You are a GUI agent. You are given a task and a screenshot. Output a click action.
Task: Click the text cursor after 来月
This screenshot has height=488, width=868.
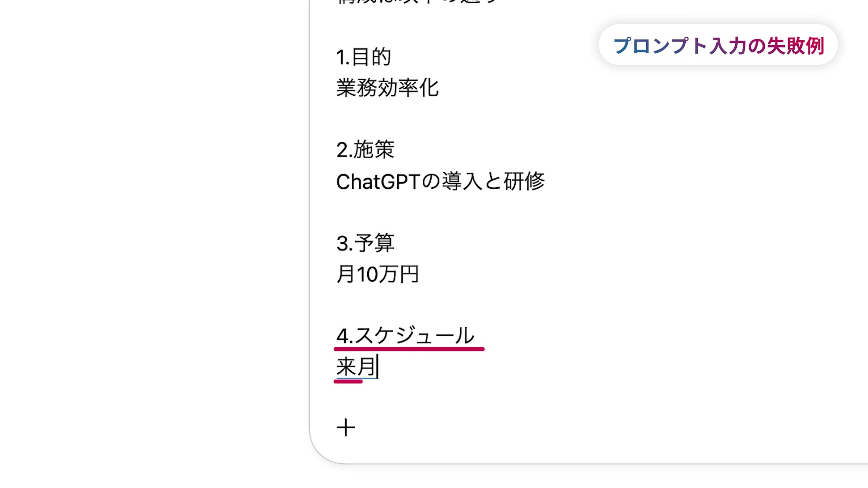pos(378,366)
